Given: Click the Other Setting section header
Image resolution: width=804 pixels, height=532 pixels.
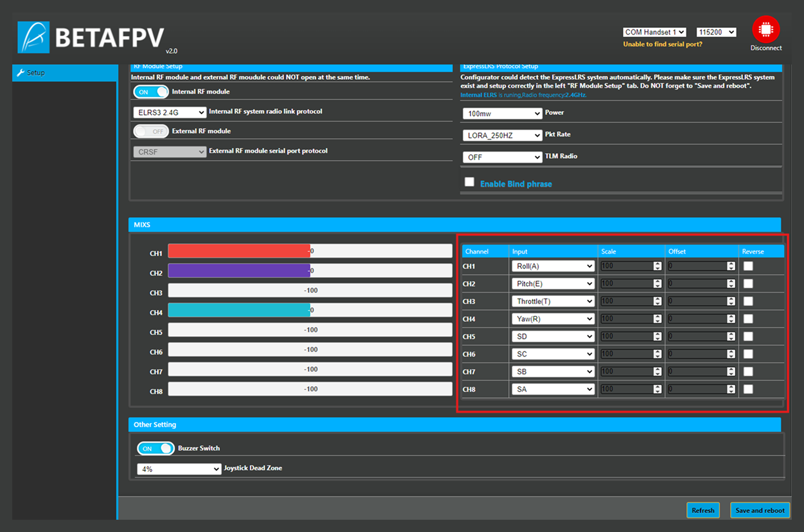Looking at the screenshot, I should [x=455, y=425].
